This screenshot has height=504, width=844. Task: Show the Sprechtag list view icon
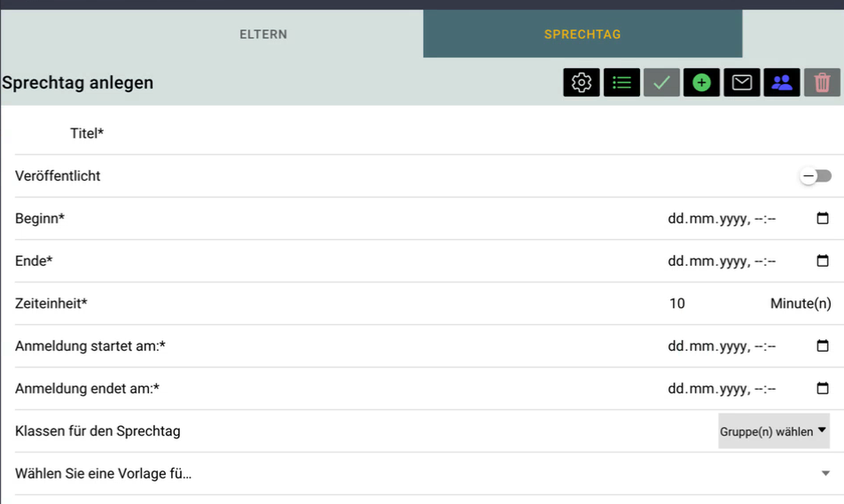click(621, 82)
